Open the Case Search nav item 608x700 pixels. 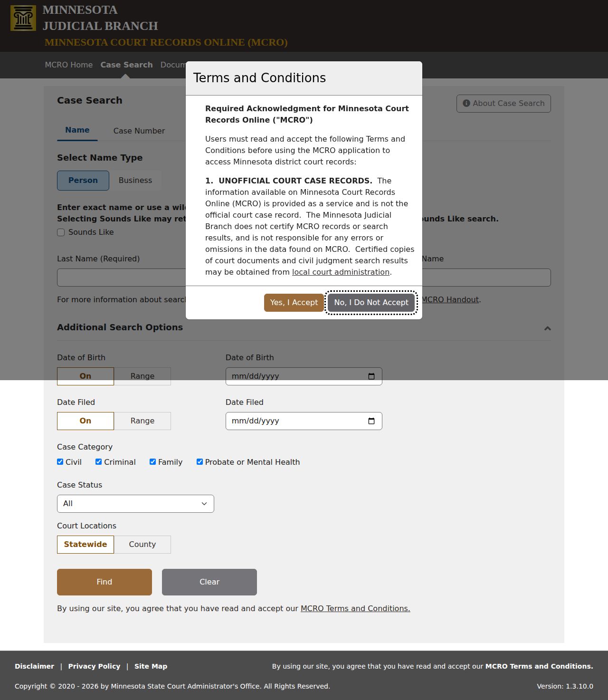[127, 65]
